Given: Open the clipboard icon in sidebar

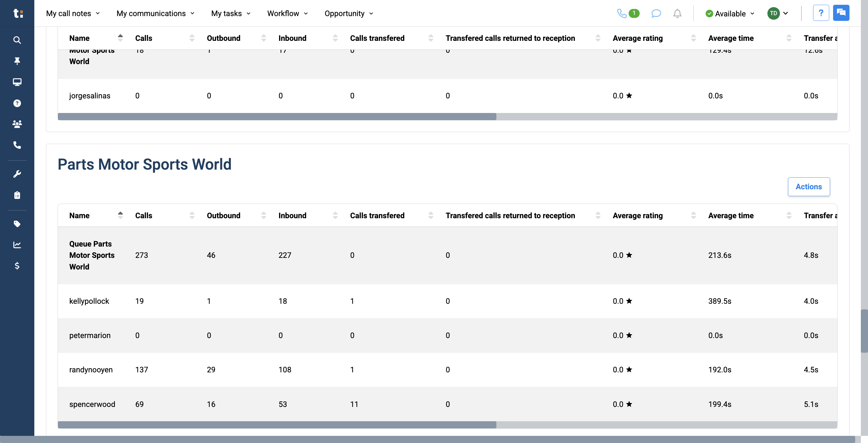Looking at the screenshot, I should pyautogui.click(x=17, y=195).
